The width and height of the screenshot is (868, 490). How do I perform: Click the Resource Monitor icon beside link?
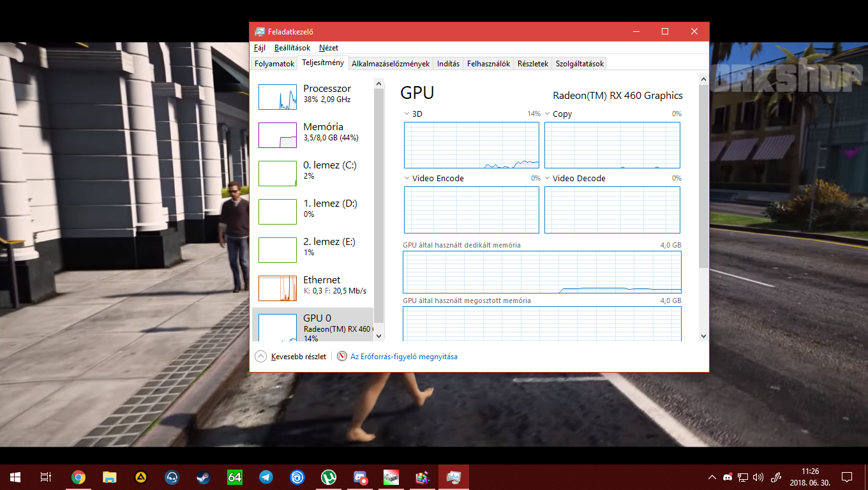(x=342, y=357)
